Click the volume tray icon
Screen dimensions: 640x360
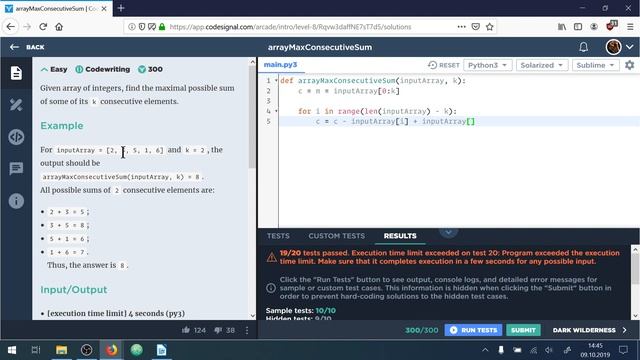tap(549, 350)
